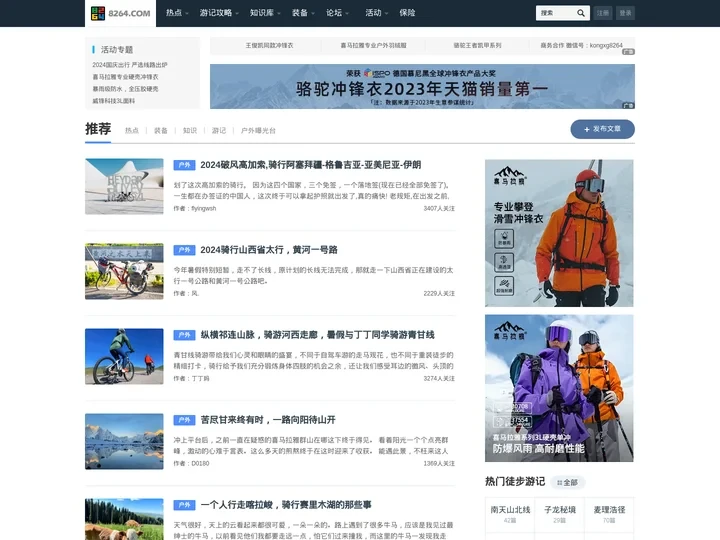720x540 pixels.
Task: Open the 热点 dropdown menu
Action: click(x=177, y=13)
